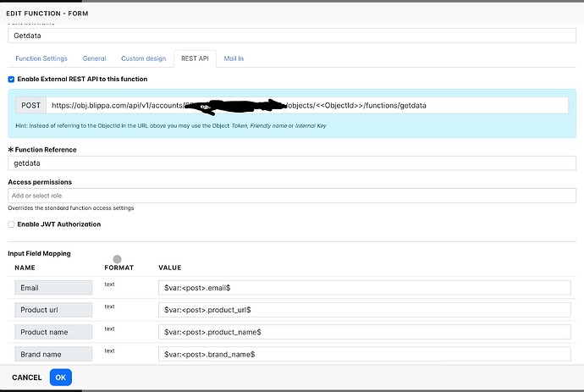Select the Email name mapping cell
The height and width of the screenshot is (392, 584).
(x=53, y=288)
